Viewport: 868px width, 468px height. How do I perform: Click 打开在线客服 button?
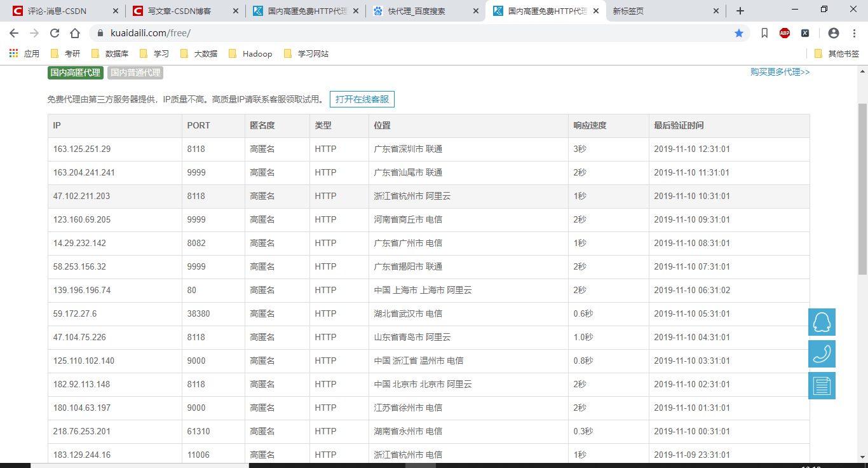click(362, 99)
